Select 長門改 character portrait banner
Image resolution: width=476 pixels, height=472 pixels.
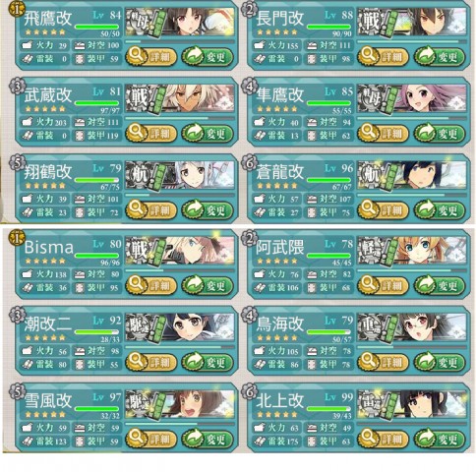[412, 22]
